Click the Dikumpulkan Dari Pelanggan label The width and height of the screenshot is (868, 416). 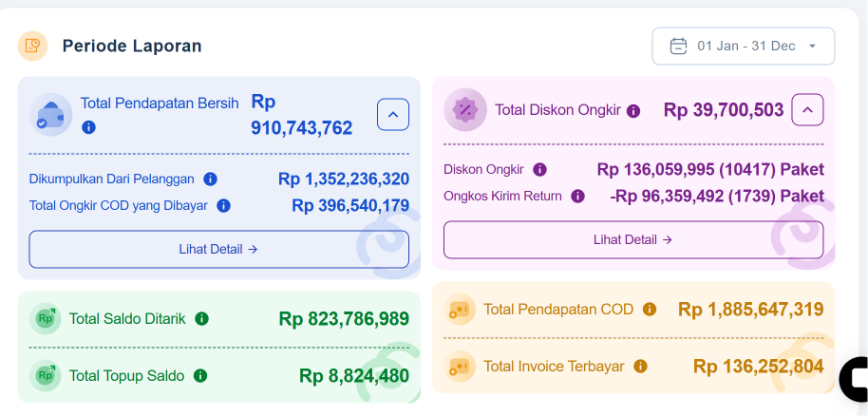(x=112, y=179)
